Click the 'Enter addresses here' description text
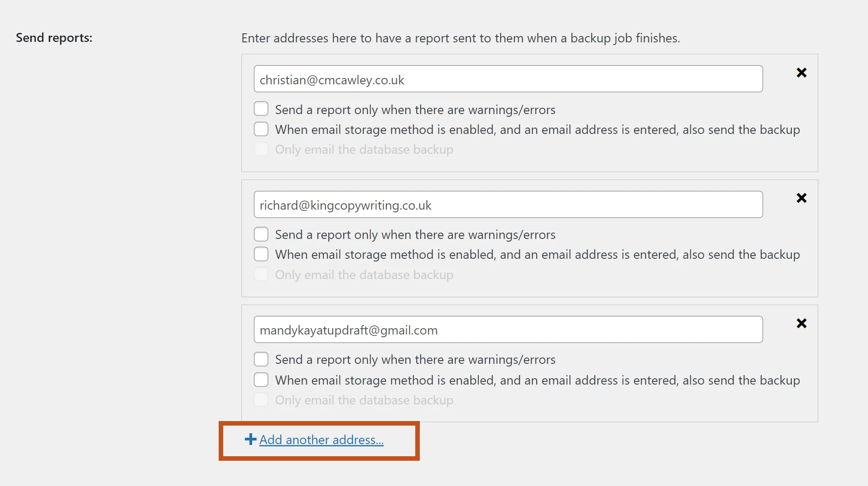Image resolution: width=868 pixels, height=486 pixels. pyautogui.click(x=460, y=38)
